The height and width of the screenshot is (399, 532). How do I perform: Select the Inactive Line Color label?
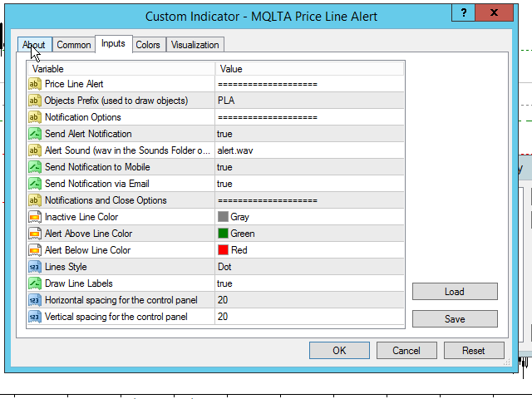point(81,217)
